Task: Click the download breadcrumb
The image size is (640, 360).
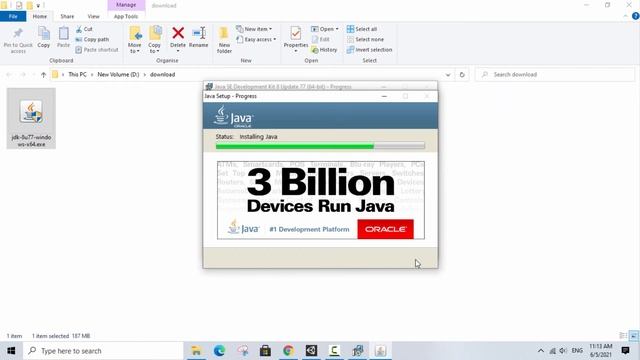Action: point(162,75)
